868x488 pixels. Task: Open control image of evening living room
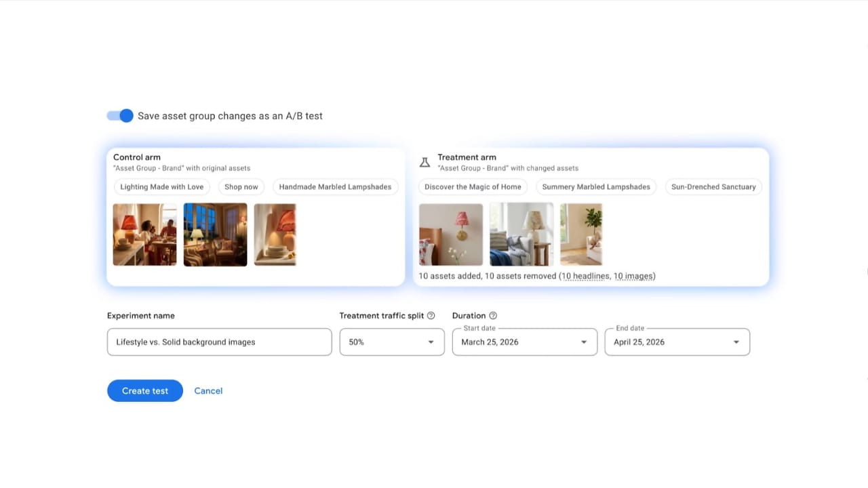tap(216, 235)
